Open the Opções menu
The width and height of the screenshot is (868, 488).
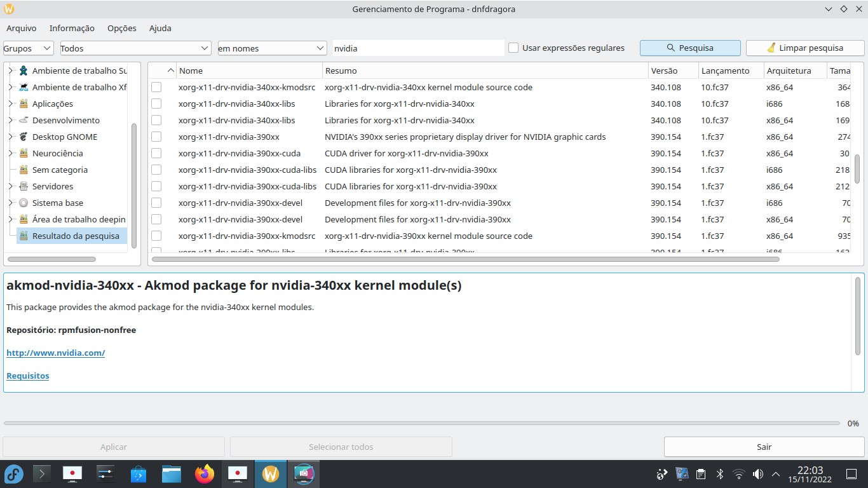click(122, 28)
